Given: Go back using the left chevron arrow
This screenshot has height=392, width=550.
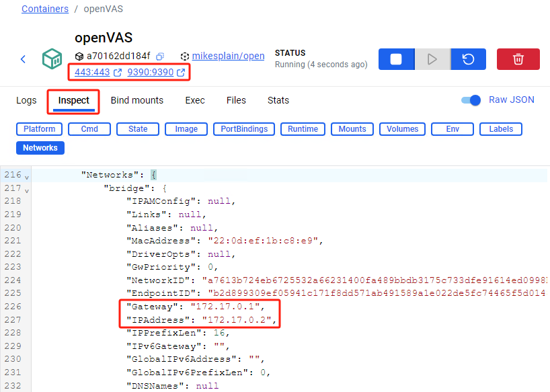Looking at the screenshot, I should click(23, 59).
